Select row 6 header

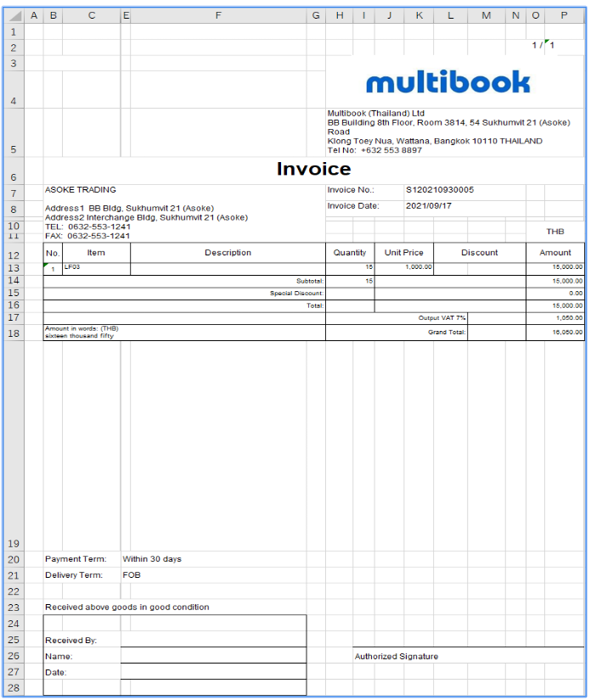pos(14,171)
